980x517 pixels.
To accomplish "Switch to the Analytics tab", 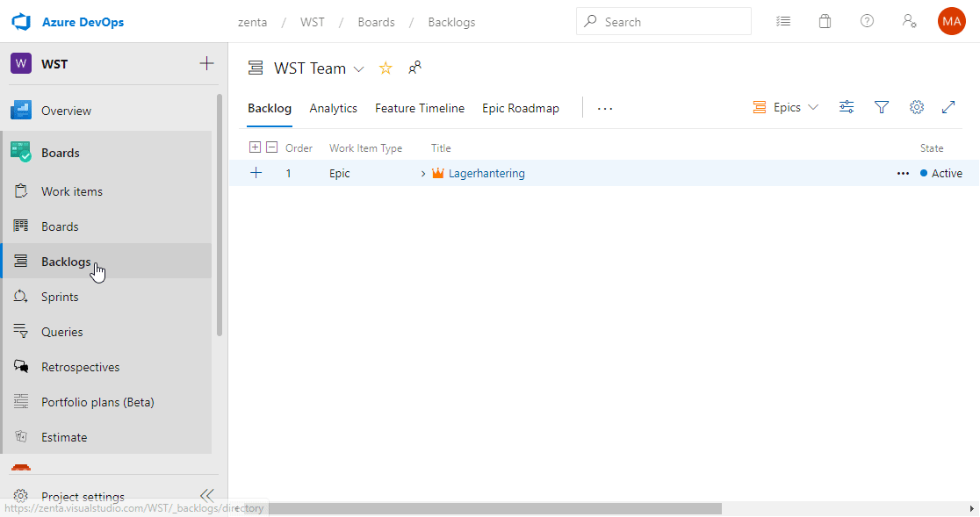I will point(333,108).
